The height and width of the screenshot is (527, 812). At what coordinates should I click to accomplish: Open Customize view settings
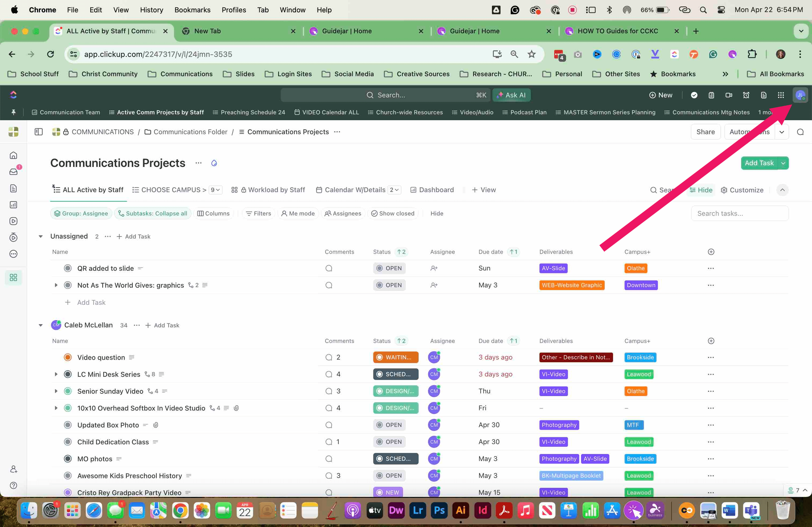pos(742,190)
